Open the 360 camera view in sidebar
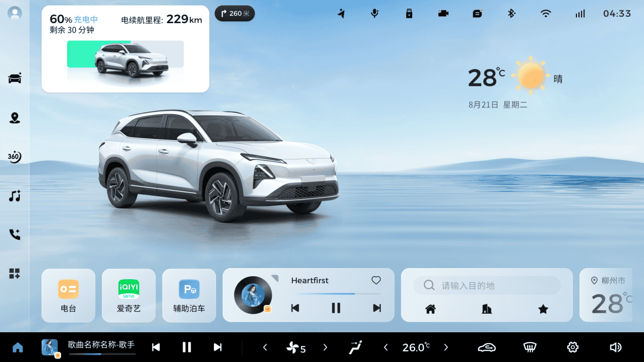The height and width of the screenshot is (362, 644). click(15, 157)
